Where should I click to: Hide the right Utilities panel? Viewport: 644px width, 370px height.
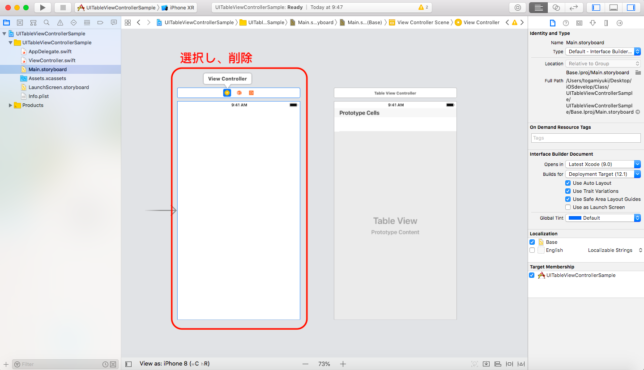tap(631, 7)
